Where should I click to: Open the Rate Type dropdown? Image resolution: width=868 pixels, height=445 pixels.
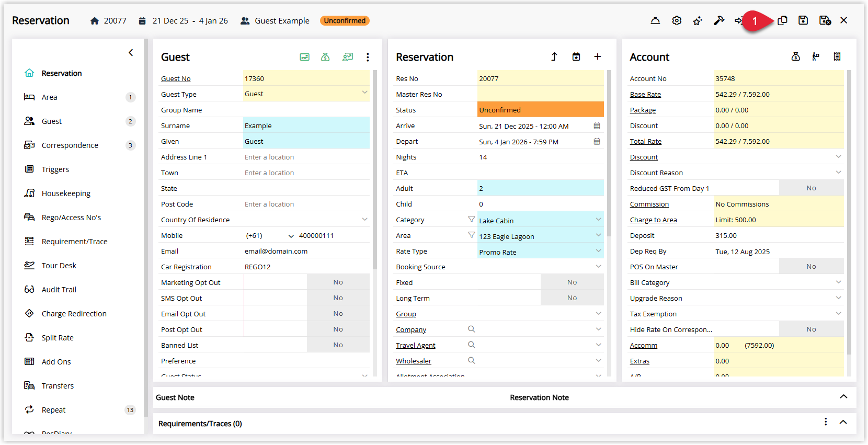click(x=540, y=252)
